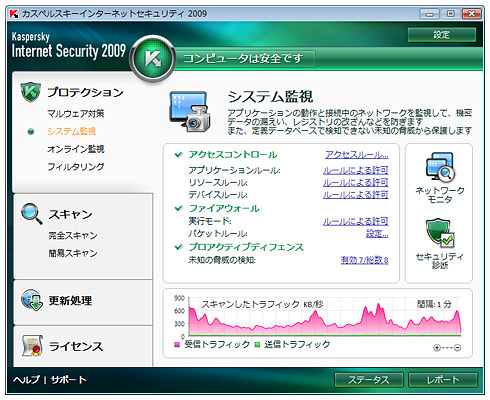Toggle the アクセスコントロール checkmark
Image resolution: width=490 pixels, height=400 pixels.
coord(179,154)
